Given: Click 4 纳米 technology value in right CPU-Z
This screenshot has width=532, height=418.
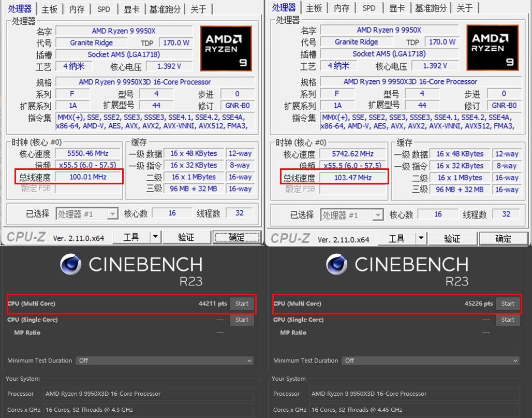Looking at the screenshot, I should coord(338,66).
